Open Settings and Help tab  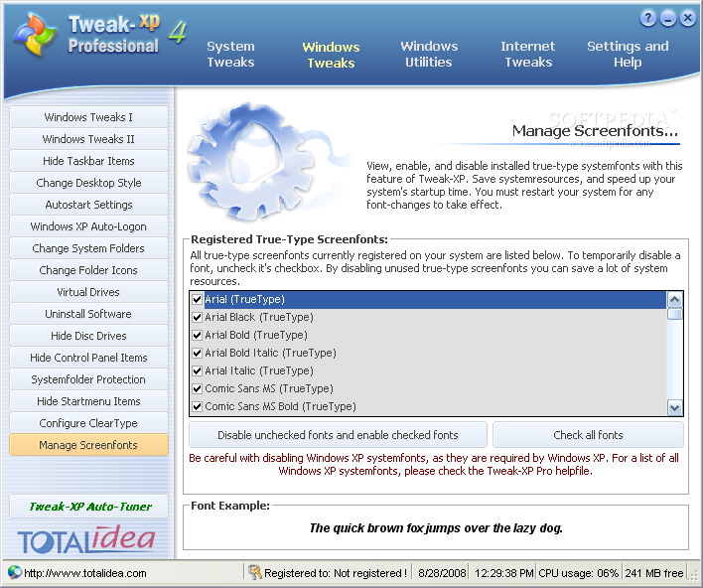click(628, 54)
